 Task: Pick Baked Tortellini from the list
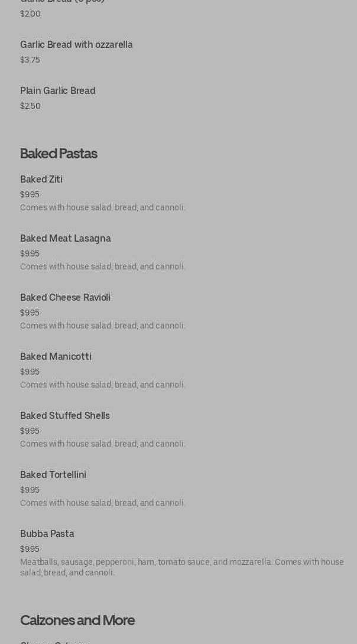[x=53, y=475]
